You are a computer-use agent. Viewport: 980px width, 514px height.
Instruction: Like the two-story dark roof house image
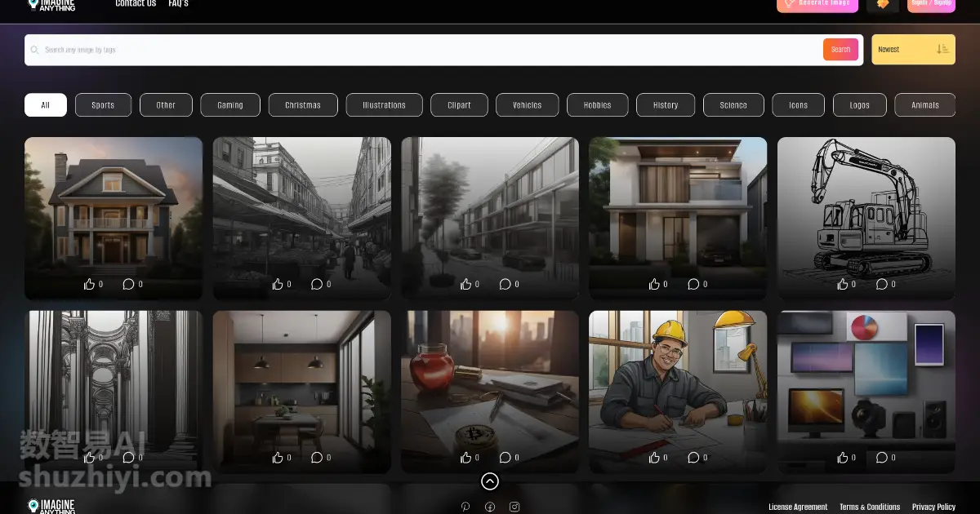tap(89, 284)
